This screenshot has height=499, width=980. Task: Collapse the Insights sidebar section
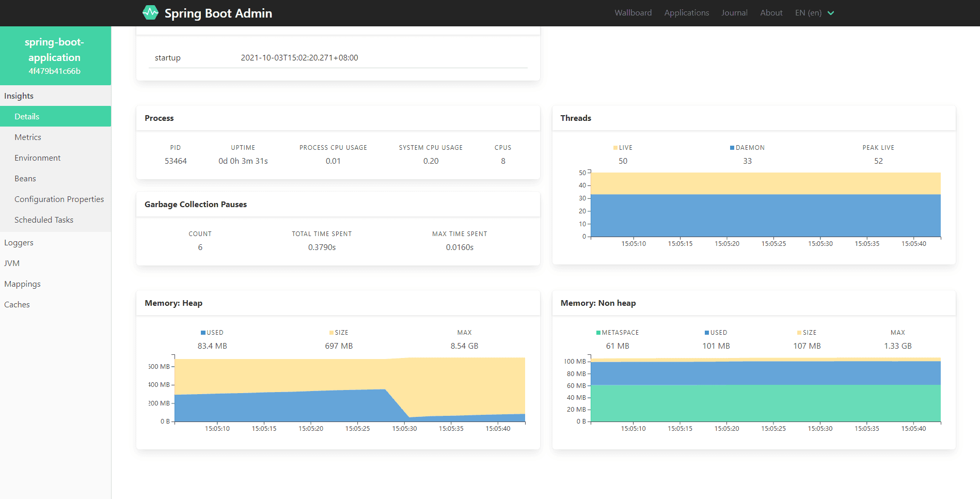[x=19, y=96]
